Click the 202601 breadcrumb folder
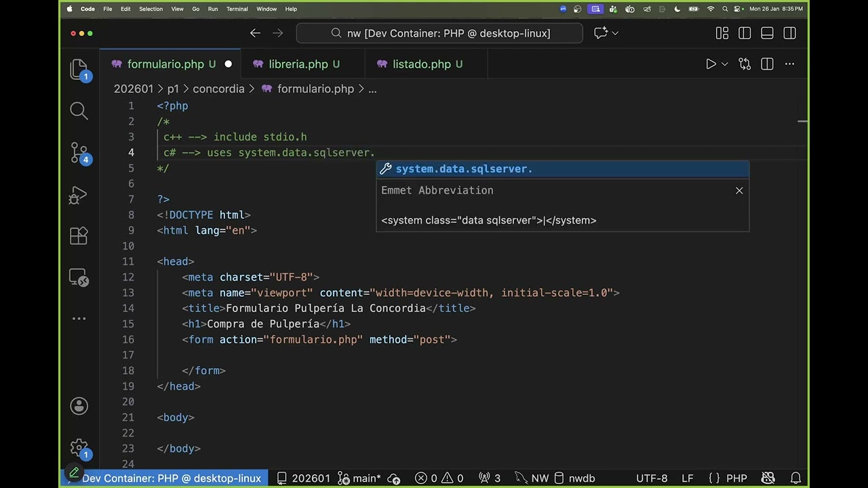 point(134,89)
